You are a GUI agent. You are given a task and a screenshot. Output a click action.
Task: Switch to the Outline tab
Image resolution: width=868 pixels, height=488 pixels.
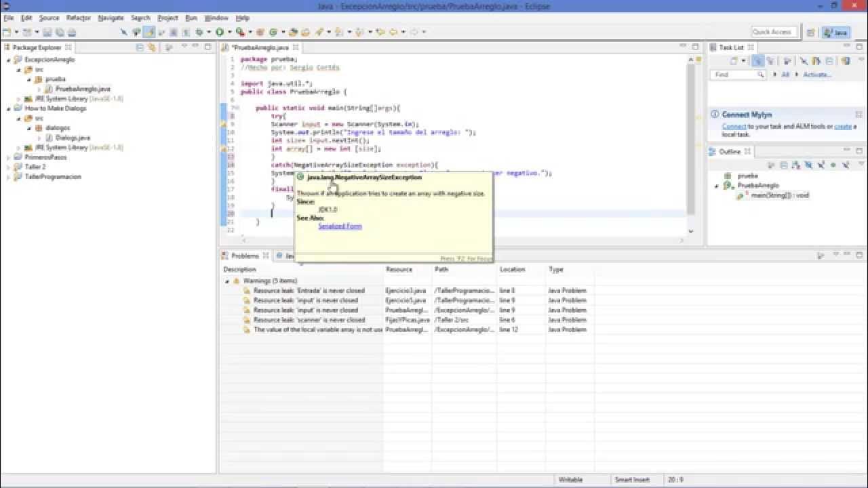[x=730, y=152]
